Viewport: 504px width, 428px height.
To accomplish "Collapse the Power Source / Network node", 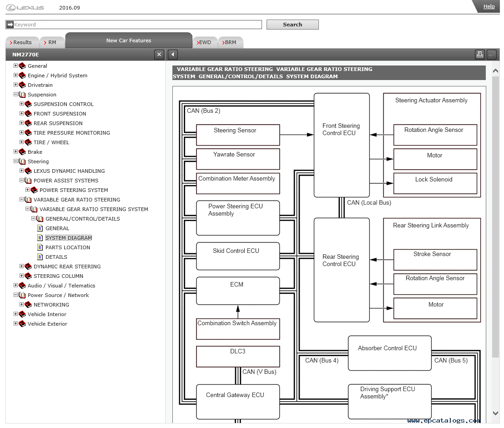I will click(15, 295).
